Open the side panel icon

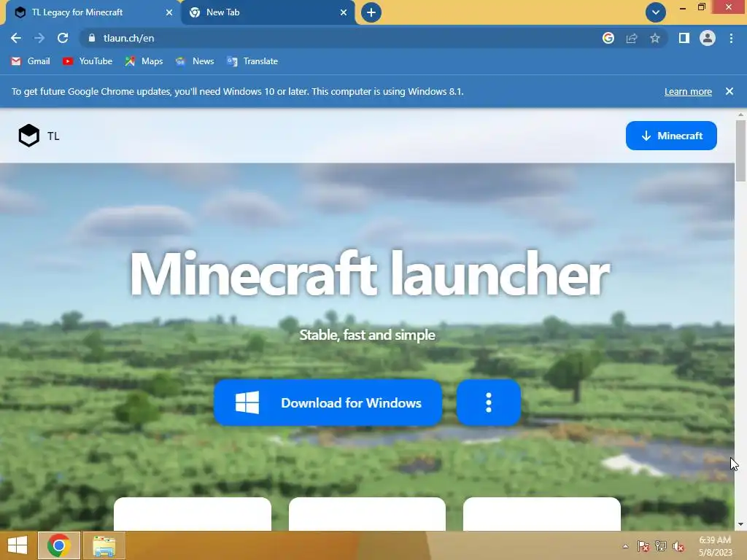pos(684,38)
